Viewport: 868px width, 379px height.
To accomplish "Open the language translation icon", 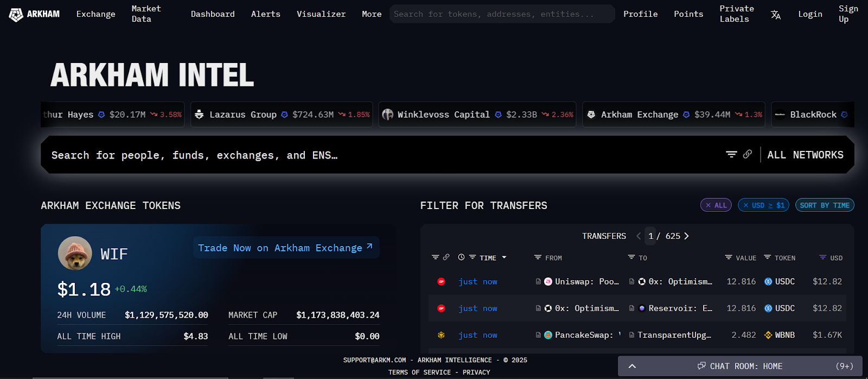I will [x=776, y=15].
